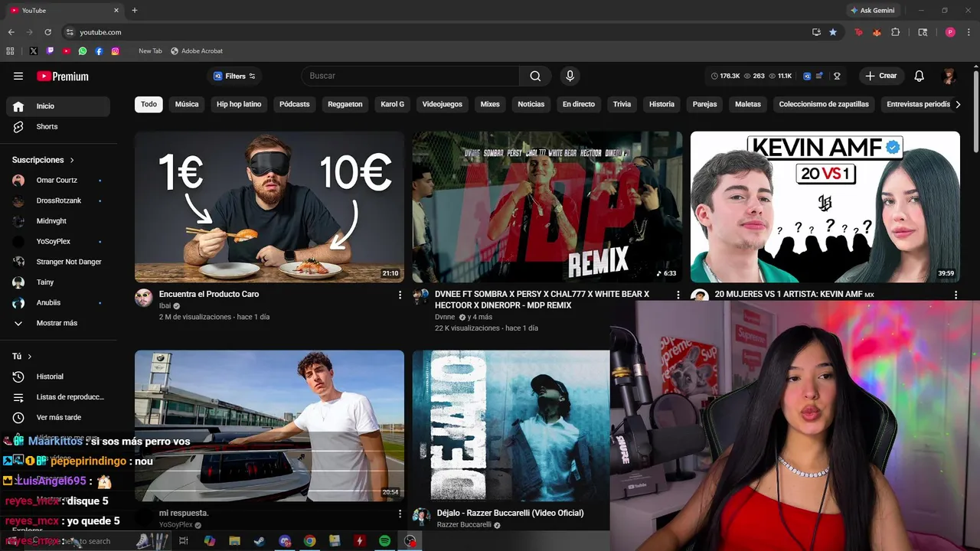
Task: Open the YouTube account avatar menu
Action: 949,76
